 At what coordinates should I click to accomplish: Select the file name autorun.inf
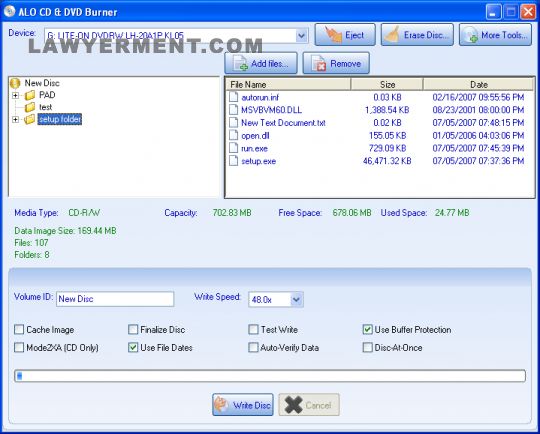[260, 97]
